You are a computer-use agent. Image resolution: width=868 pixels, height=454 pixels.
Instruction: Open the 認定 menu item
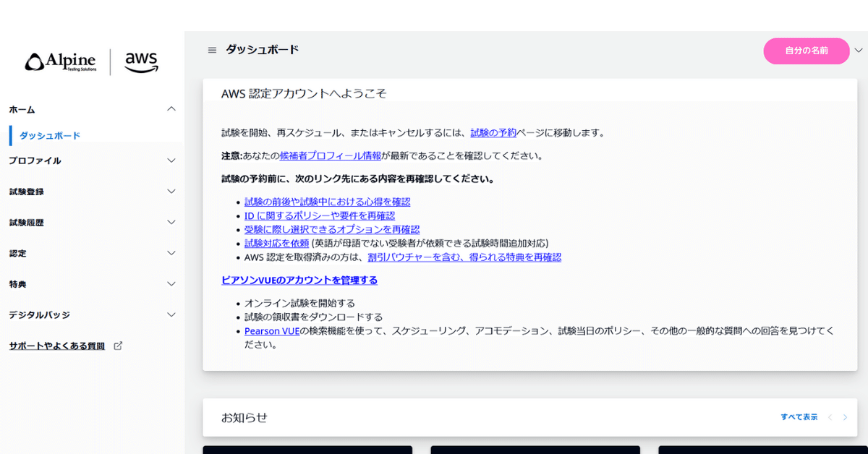pos(17,253)
